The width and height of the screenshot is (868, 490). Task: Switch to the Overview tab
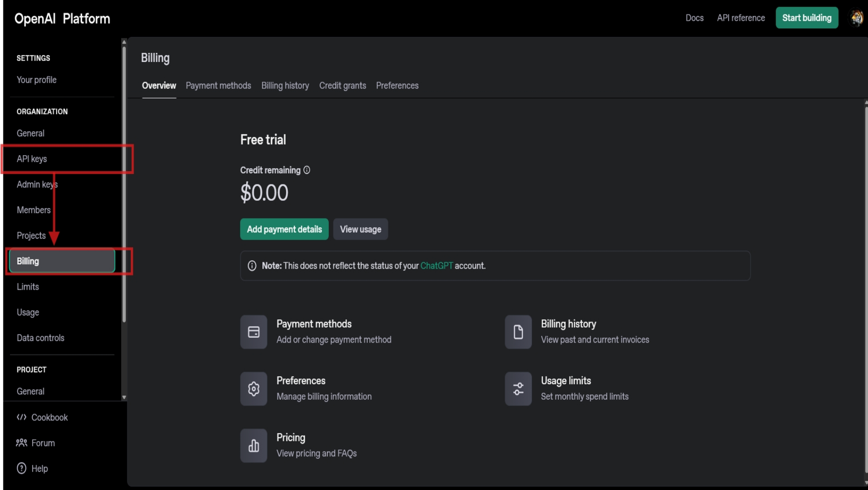pyautogui.click(x=159, y=86)
